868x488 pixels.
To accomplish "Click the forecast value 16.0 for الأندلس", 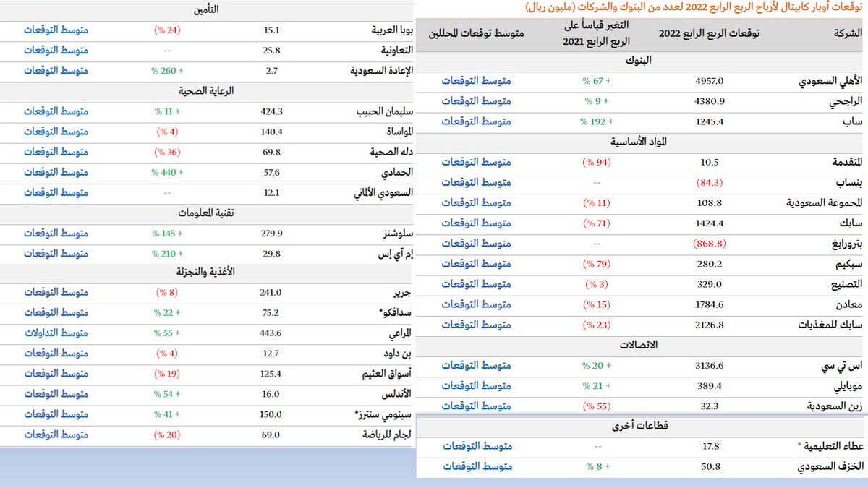I will (271, 394).
